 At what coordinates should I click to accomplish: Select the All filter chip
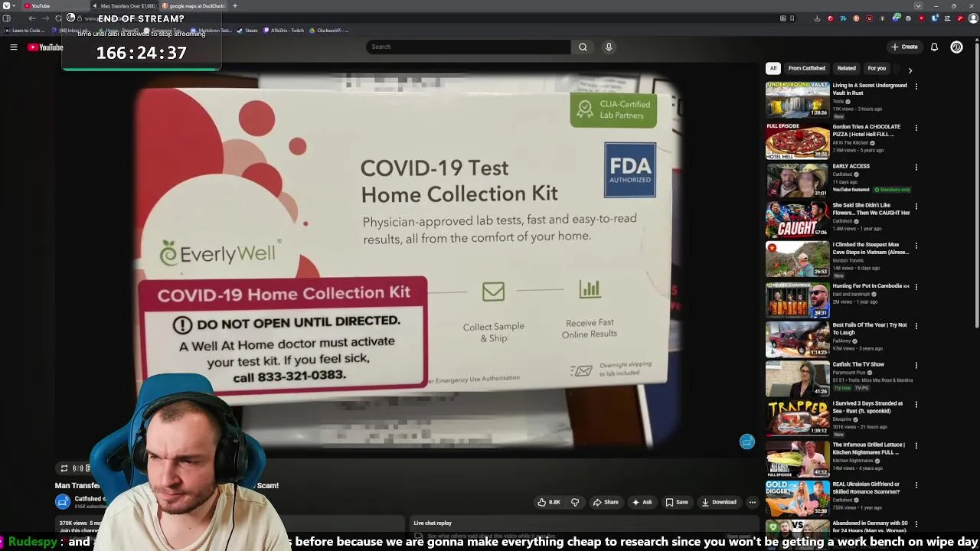(x=773, y=68)
